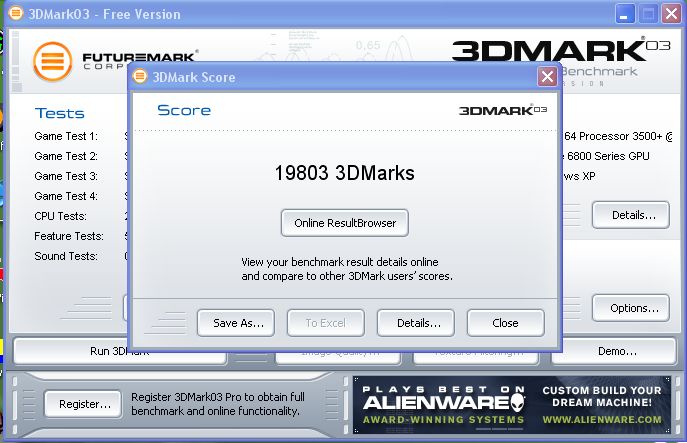Viewport: 687px width, 443px height.
Task: Click the 'View your benchmark result details online' text
Action: click(x=340, y=262)
